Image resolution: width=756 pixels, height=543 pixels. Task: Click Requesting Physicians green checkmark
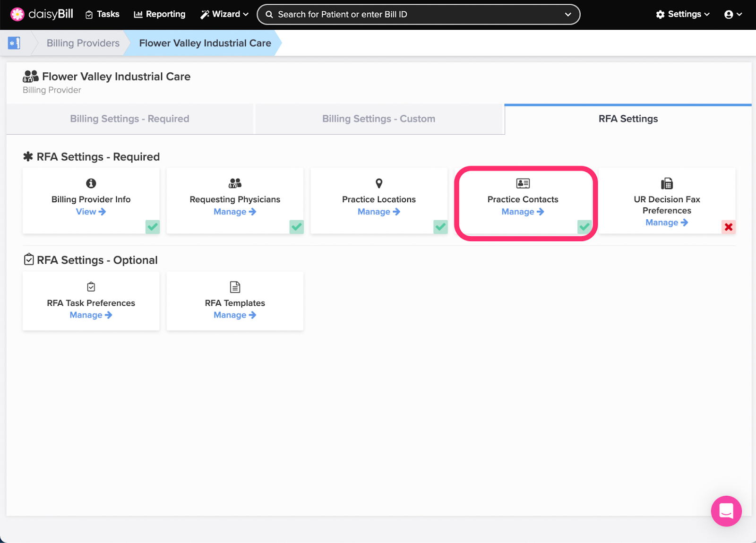coord(297,227)
